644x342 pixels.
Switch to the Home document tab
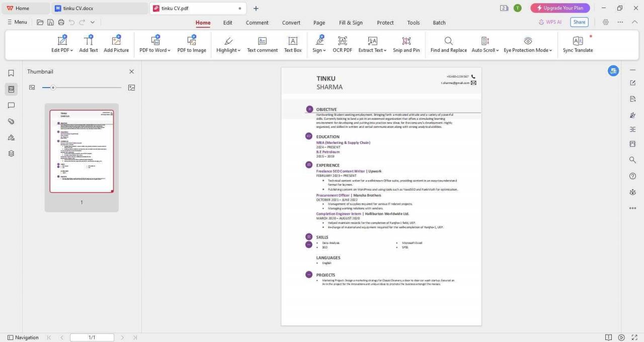(x=25, y=8)
